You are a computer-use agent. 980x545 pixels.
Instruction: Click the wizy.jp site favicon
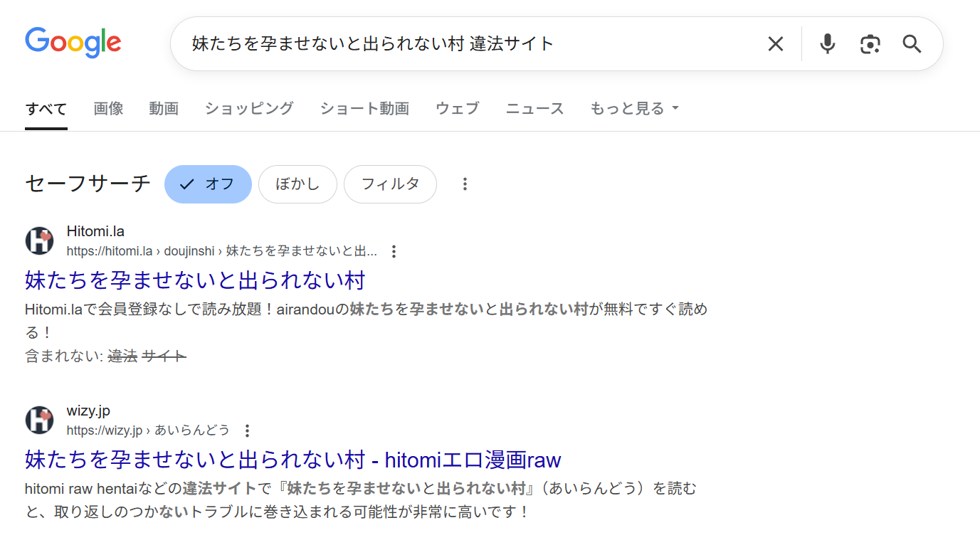pyautogui.click(x=39, y=420)
